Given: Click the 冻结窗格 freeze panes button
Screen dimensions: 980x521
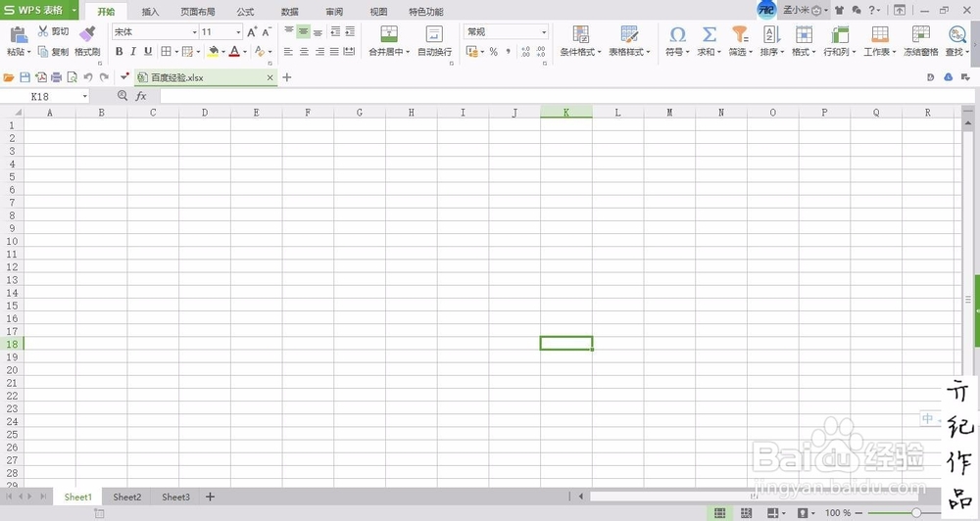Looking at the screenshot, I should click(920, 41).
